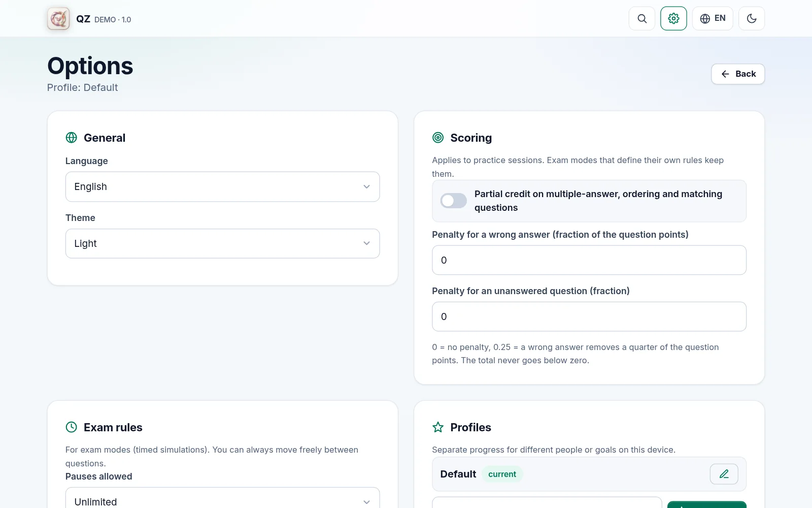Click the globe icon beside General heading
The image size is (812, 508).
[x=72, y=138]
